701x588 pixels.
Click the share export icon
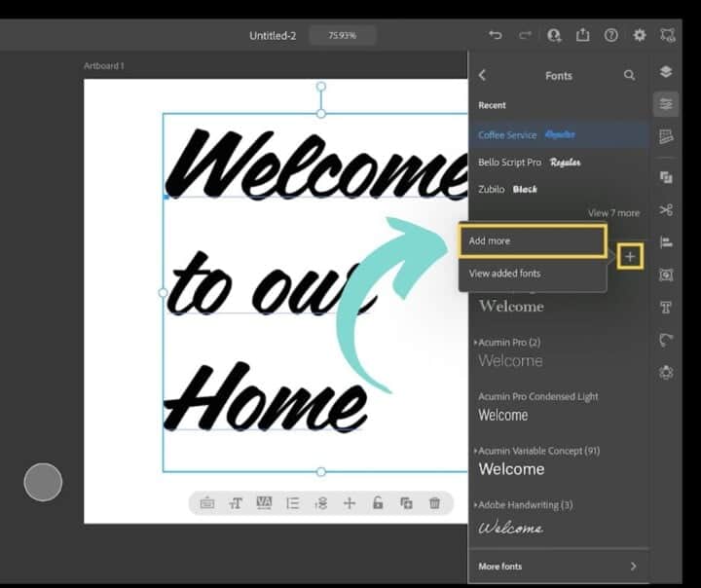pos(582,35)
